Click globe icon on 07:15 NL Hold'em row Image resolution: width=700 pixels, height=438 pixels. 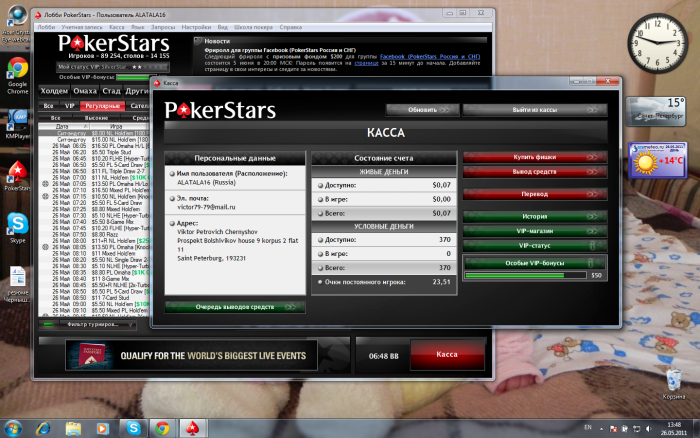[45, 196]
